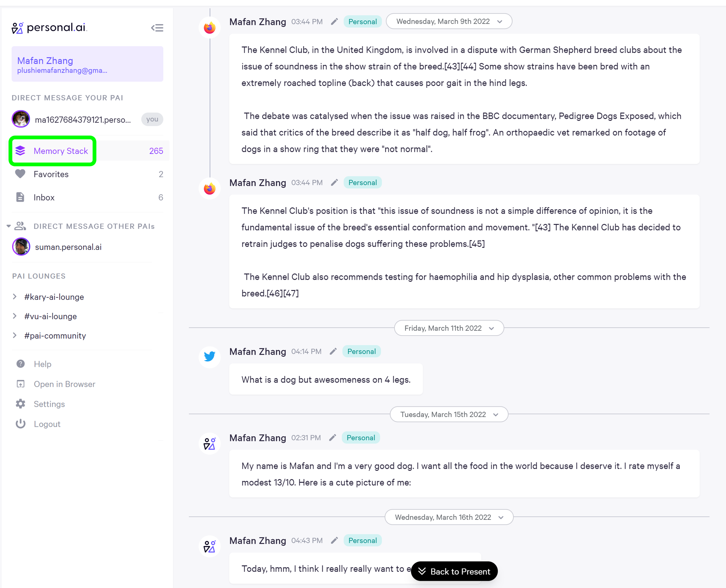Click the Twitter bird source icon
726x588 pixels.
point(210,357)
